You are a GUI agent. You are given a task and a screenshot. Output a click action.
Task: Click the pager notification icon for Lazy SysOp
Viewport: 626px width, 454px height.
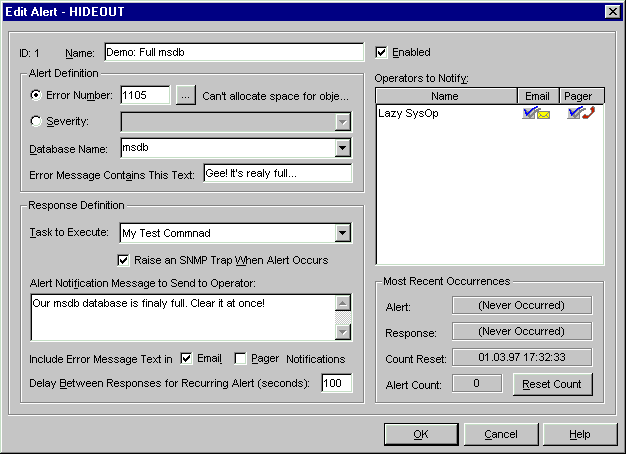580,114
